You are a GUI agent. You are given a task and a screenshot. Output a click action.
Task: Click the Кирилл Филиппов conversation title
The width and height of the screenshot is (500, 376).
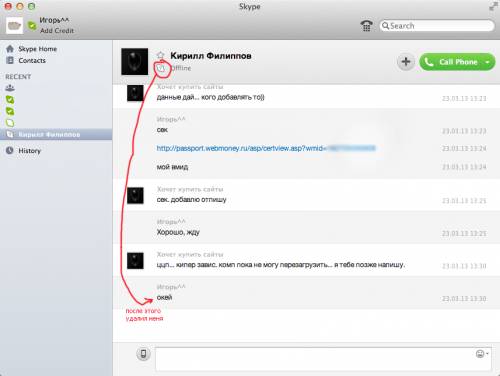[x=211, y=56]
